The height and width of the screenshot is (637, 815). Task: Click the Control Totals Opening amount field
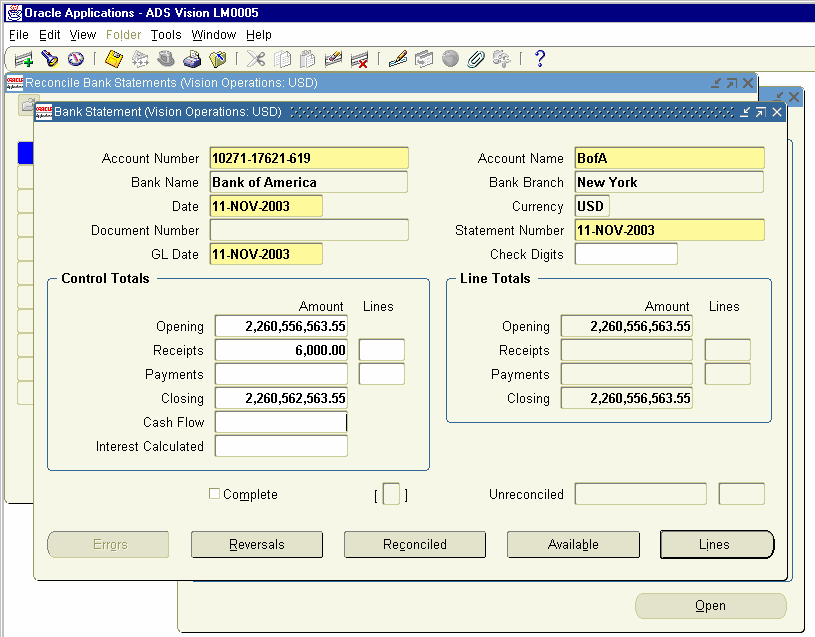[x=281, y=326]
